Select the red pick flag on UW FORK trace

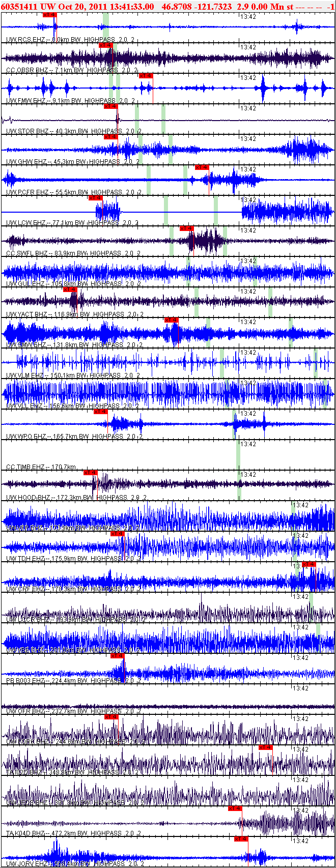(x=111, y=717)
